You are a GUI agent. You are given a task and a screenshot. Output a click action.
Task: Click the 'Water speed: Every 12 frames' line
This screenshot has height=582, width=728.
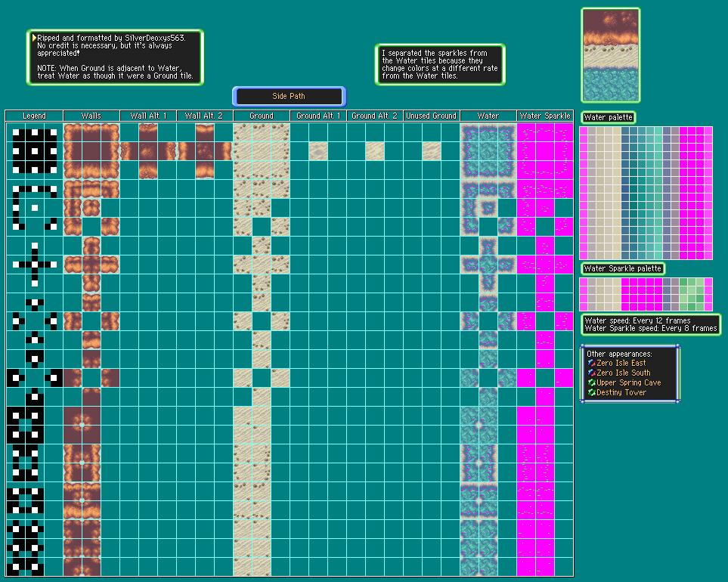[x=637, y=320]
